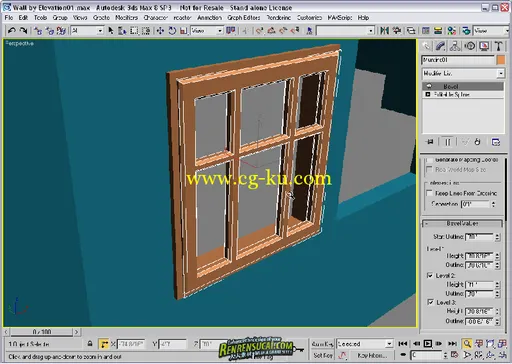Click the Set Key button
512x364 pixels.
(323, 355)
